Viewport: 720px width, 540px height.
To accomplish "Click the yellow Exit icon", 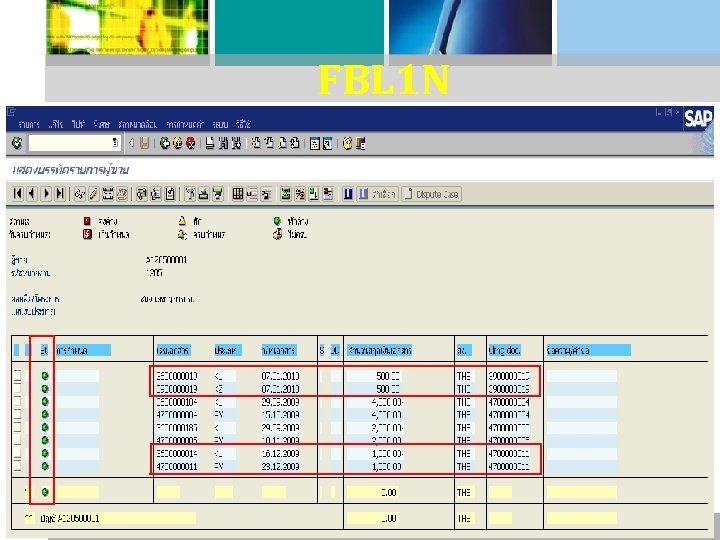I will (x=178, y=143).
